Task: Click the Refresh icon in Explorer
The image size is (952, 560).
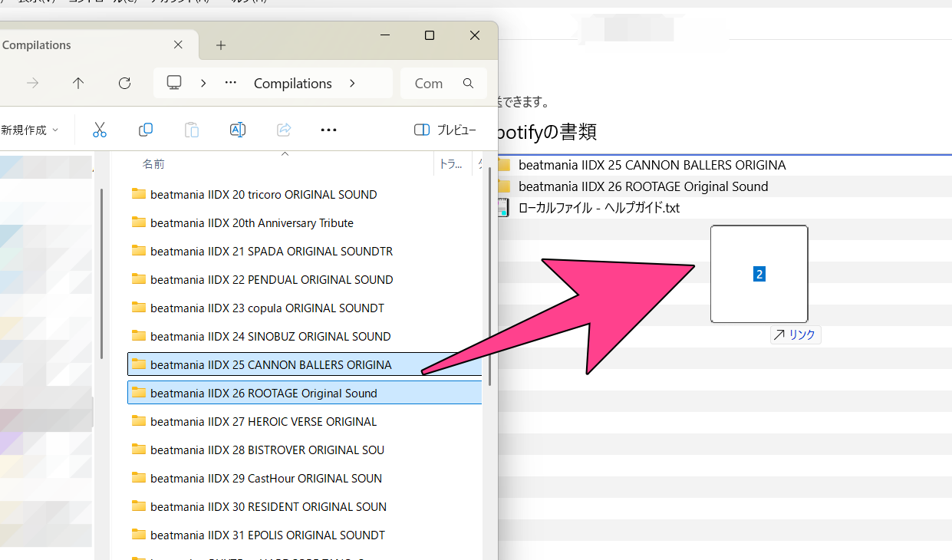Action: (x=124, y=83)
